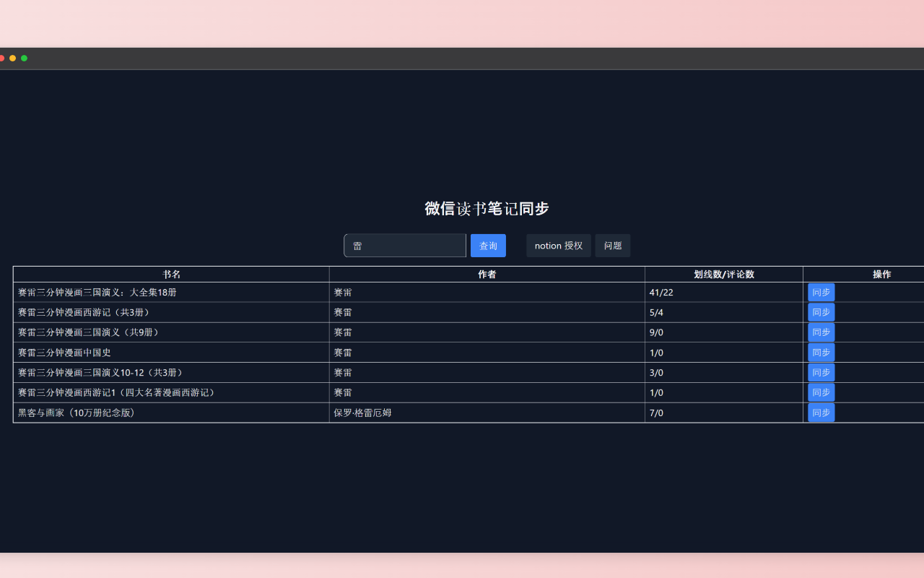Click author 赛雷 in 中国史 row

(x=343, y=353)
